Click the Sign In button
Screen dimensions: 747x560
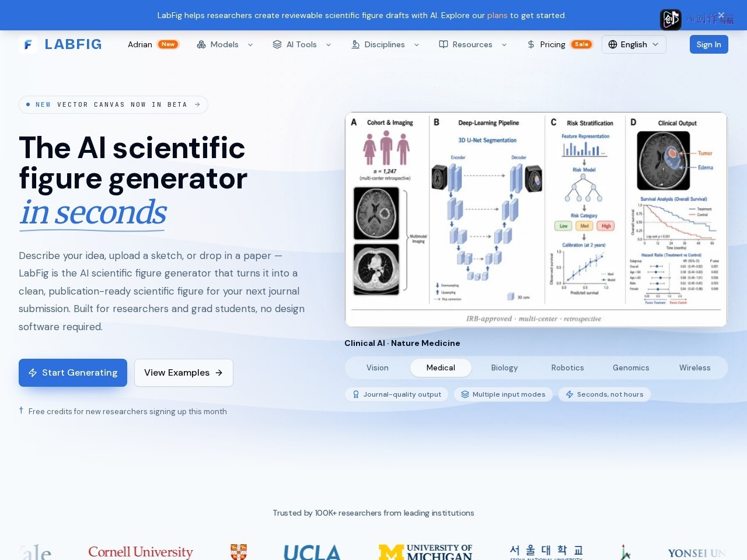pyautogui.click(x=709, y=44)
